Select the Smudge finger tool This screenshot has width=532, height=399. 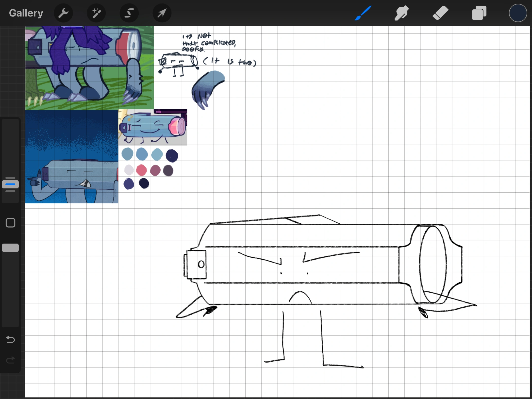(401, 13)
